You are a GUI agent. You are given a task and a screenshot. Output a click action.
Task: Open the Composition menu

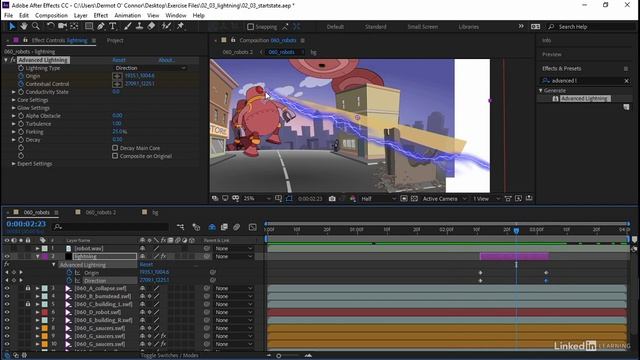click(x=51, y=16)
